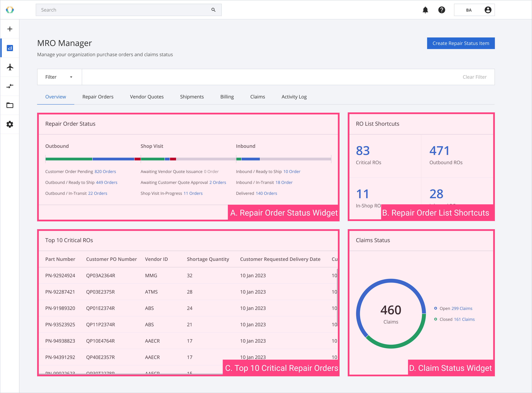532x393 pixels.
Task: Click the Part Number column header
Action: pyautogui.click(x=60, y=259)
